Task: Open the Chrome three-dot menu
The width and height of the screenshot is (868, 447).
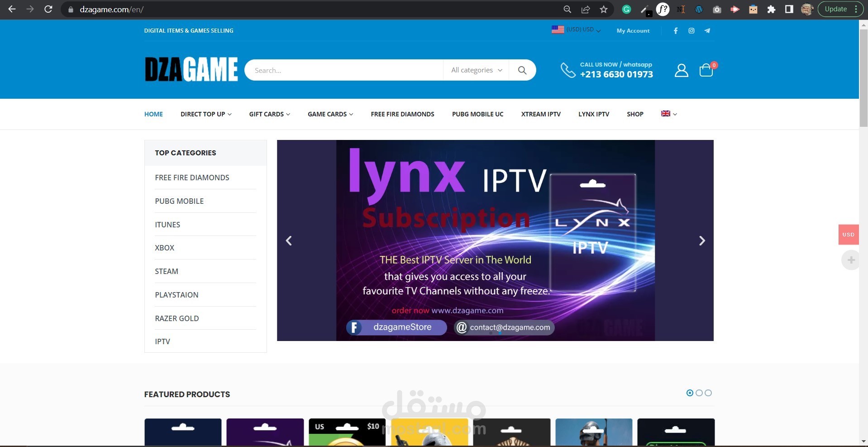Action: tap(856, 9)
